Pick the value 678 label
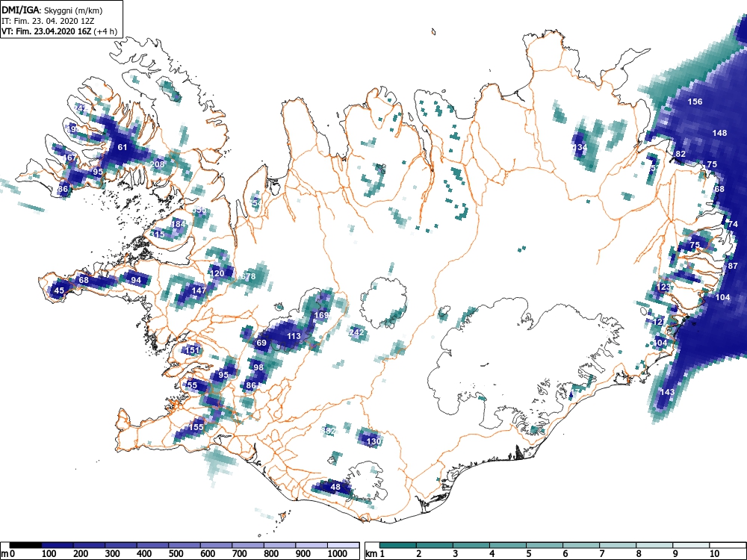 248,276
